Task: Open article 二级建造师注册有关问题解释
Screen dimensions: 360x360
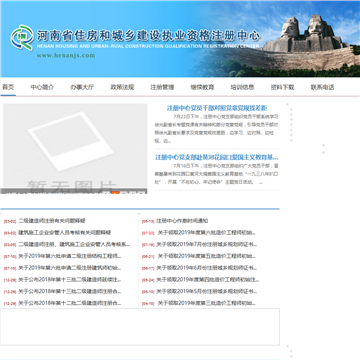Action: [52, 221]
